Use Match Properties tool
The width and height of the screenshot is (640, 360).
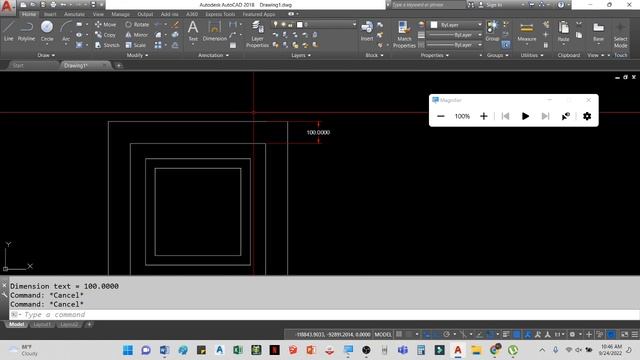click(404, 34)
